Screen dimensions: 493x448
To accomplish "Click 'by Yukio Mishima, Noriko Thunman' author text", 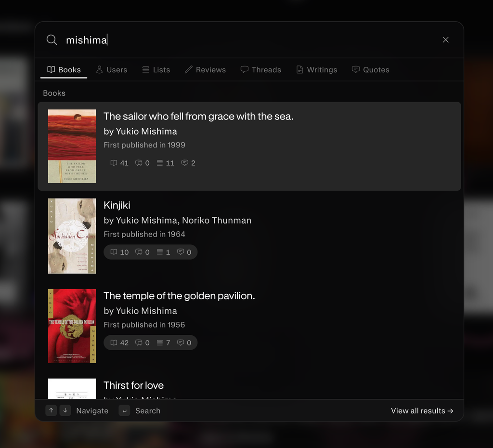I will pyautogui.click(x=177, y=220).
